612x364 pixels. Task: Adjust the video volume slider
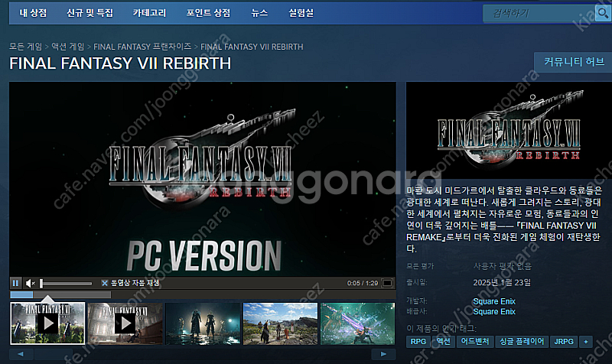pos(66,283)
